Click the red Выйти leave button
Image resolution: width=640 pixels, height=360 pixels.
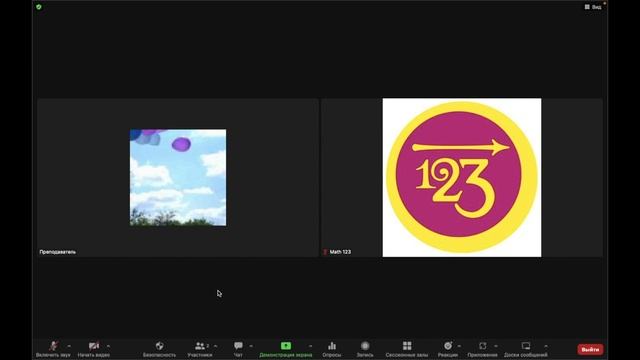pyautogui.click(x=590, y=349)
